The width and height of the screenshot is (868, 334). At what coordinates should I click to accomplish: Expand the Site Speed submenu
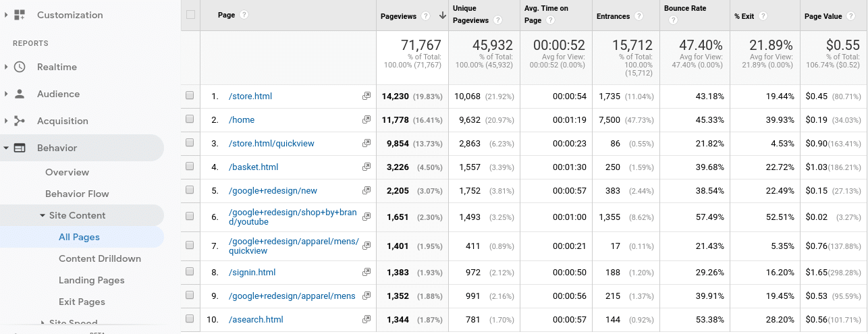click(x=43, y=323)
